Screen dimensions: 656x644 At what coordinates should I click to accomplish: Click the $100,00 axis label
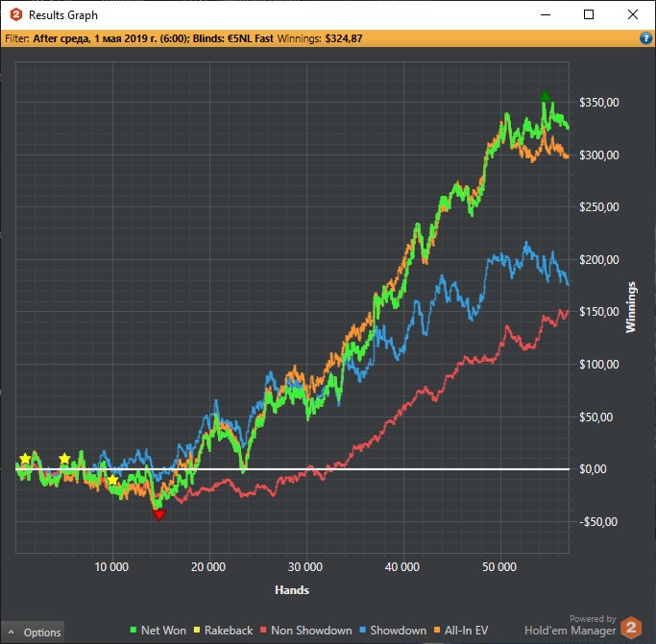(599, 365)
